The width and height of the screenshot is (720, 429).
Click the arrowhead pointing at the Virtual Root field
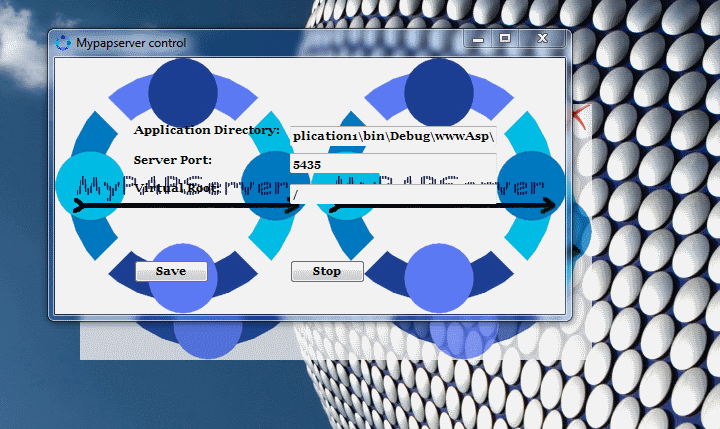[x=293, y=207]
